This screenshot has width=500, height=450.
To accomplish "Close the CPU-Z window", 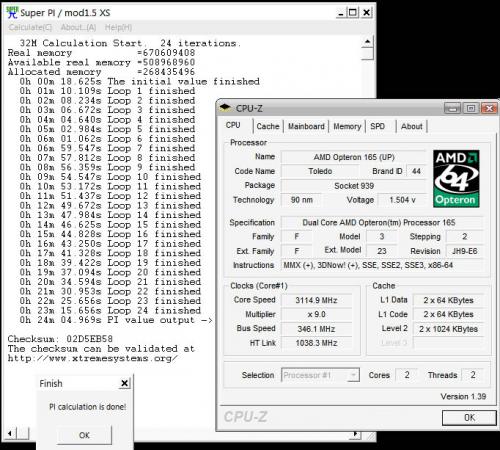I will (x=489, y=108).
